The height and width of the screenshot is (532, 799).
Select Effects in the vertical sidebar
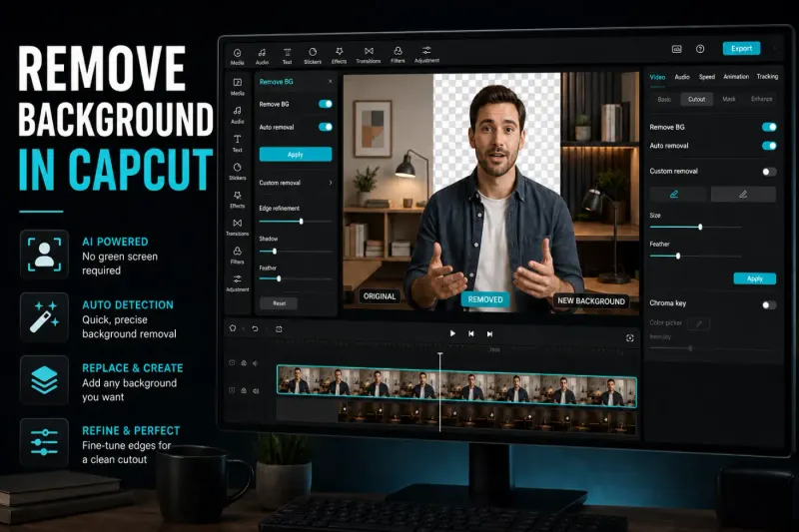tap(238, 200)
